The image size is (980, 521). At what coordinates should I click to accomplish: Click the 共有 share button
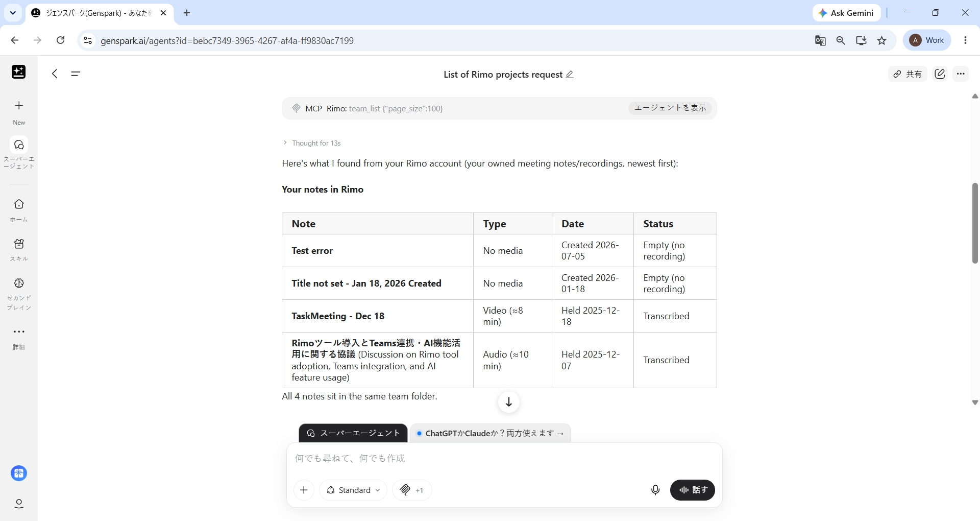908,74
